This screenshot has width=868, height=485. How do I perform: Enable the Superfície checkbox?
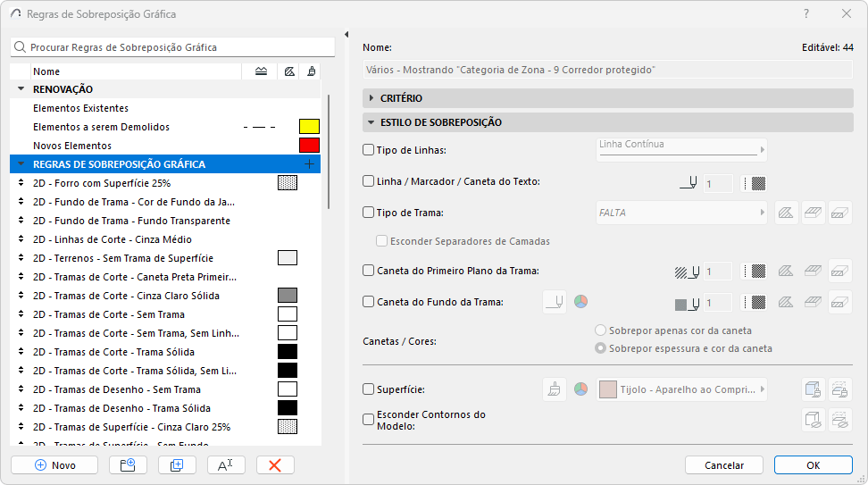(x=368, y=389)
